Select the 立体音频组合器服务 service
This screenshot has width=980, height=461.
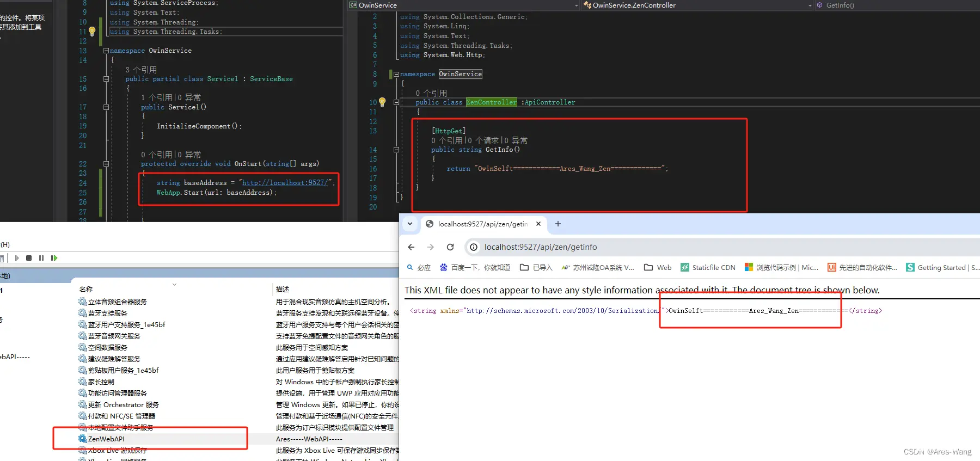[117, 302]
